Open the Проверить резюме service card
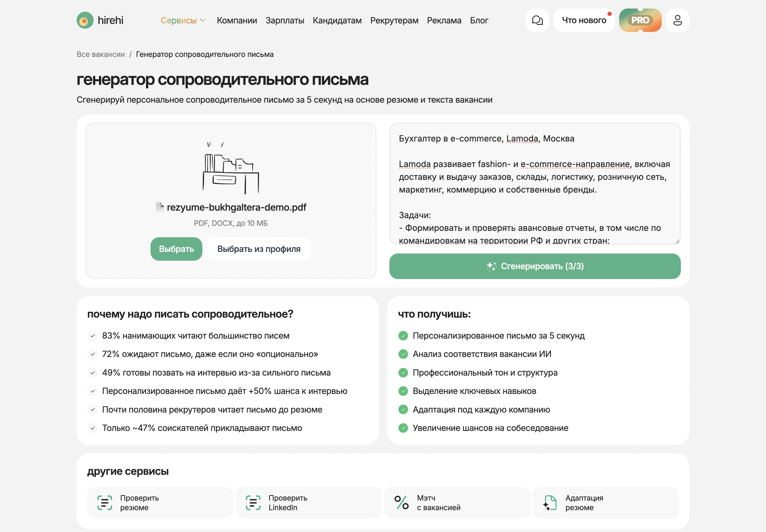766x532 pixels. click(160, 502)
